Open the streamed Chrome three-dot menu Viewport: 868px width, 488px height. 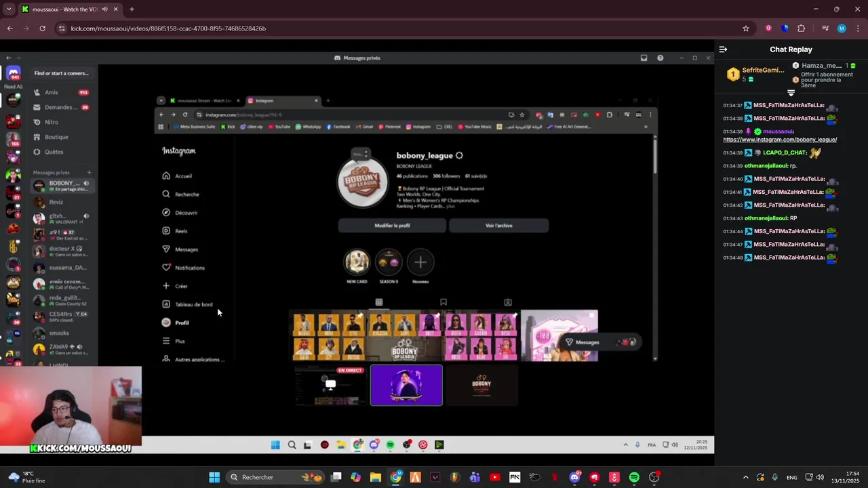coord(650,115)
